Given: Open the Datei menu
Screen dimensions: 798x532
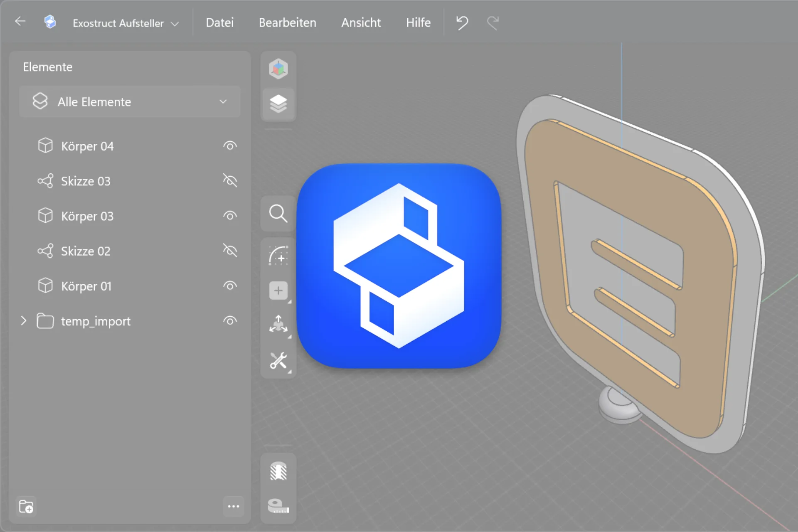Looking at the screenshot, I should coord(219,22).
